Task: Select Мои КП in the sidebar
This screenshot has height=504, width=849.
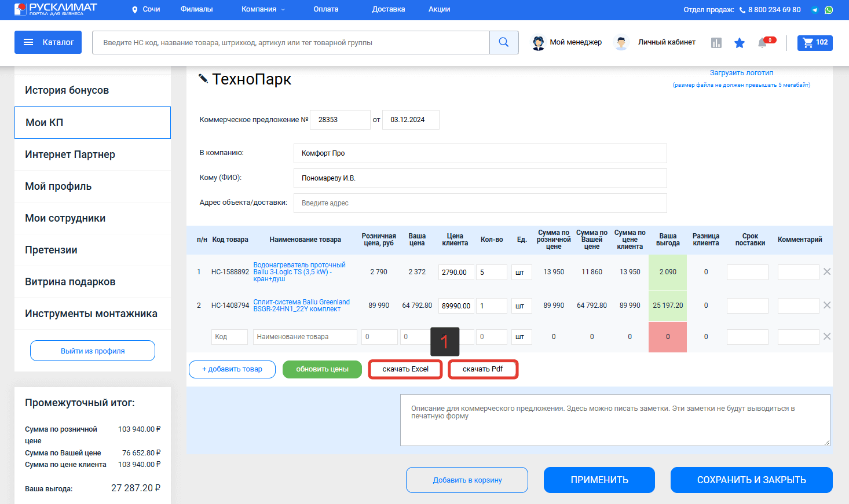Action: [x=93, y=123]
